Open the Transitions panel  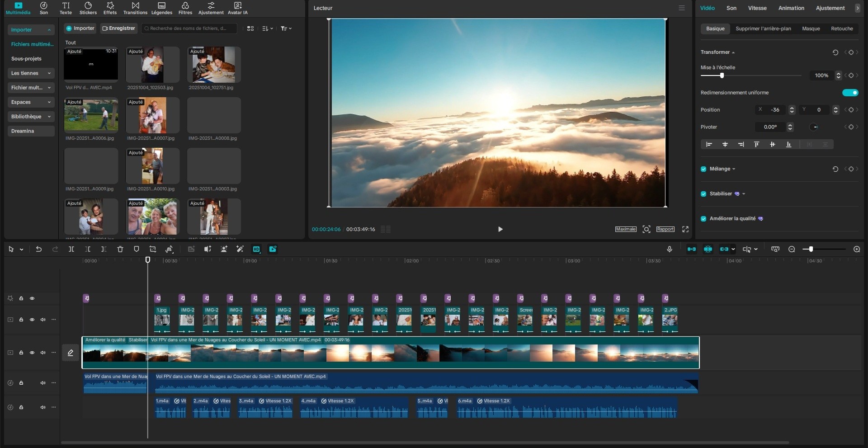tap(135, 8)
